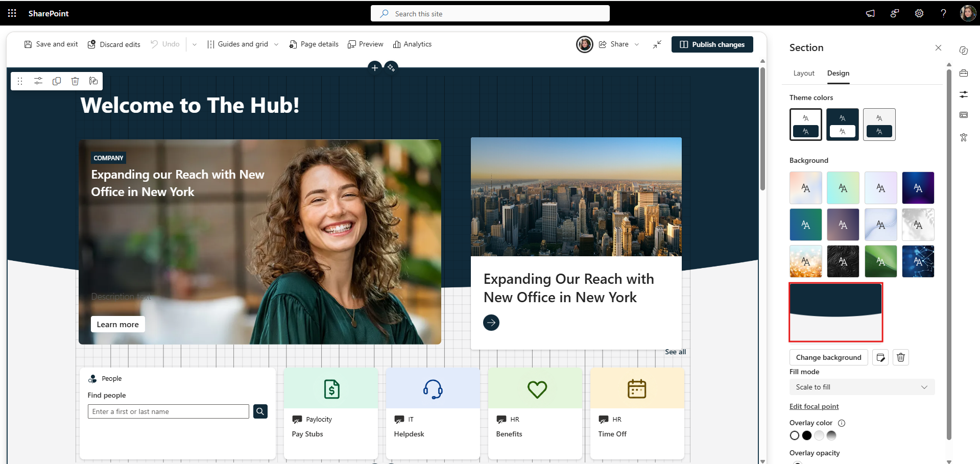Expand the Guides and grid chevron
980x464 pixels.
pyautogui.click(x=276, y=44)
